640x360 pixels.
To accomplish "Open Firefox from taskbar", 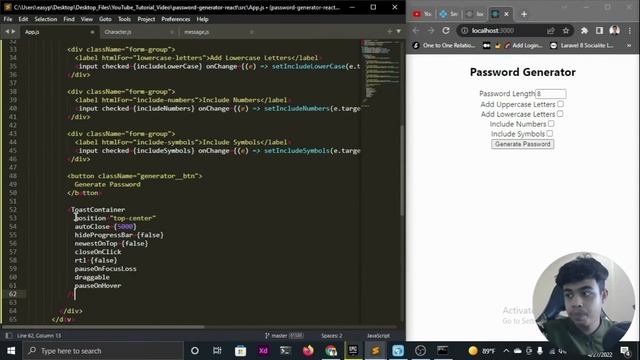I will (x=308, y=351).
